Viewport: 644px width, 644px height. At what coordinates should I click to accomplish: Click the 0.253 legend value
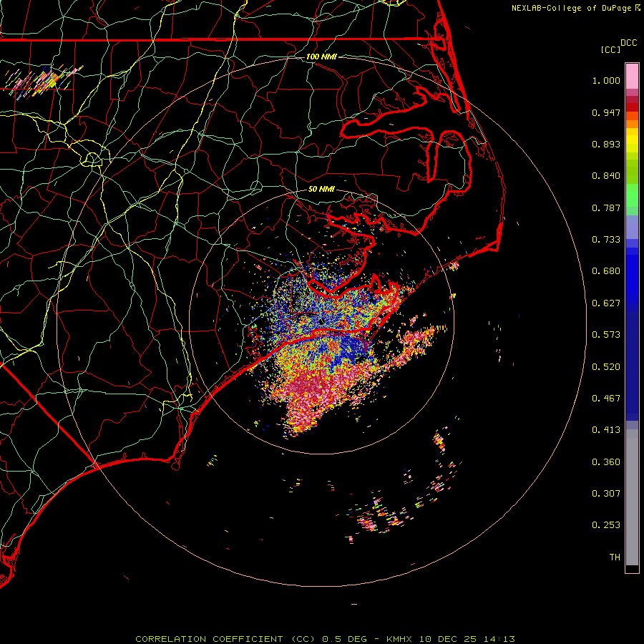click(606, 525)
